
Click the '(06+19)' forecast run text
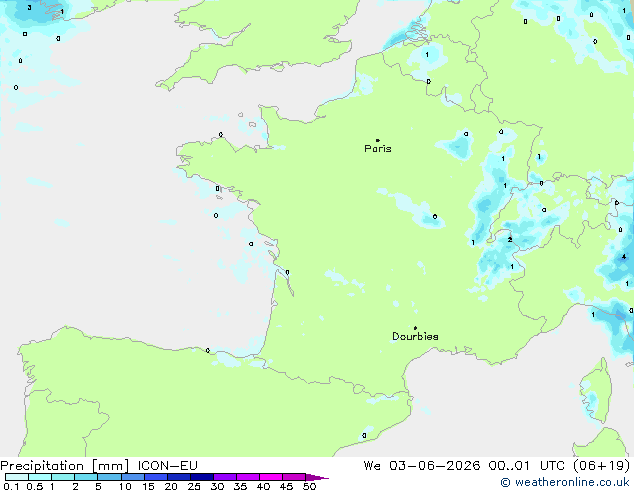click(601, 466)
